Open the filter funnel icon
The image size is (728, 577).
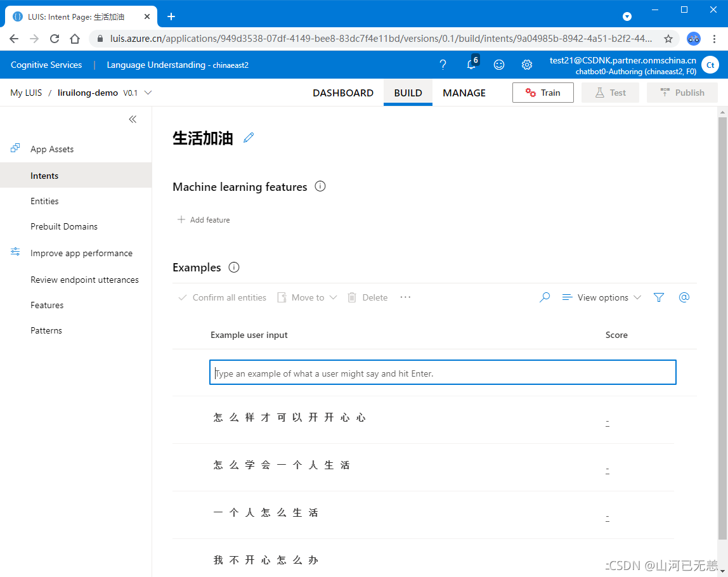[658, 297]
